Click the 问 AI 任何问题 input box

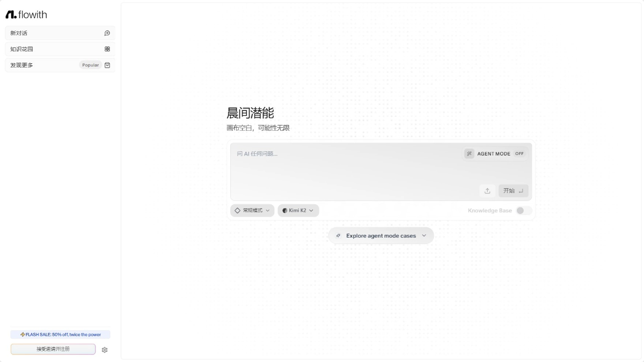(x=343, y=166)
